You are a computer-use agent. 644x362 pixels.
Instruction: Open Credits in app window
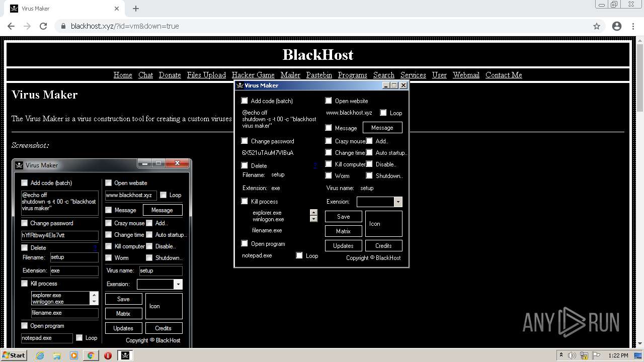(383, 246)
